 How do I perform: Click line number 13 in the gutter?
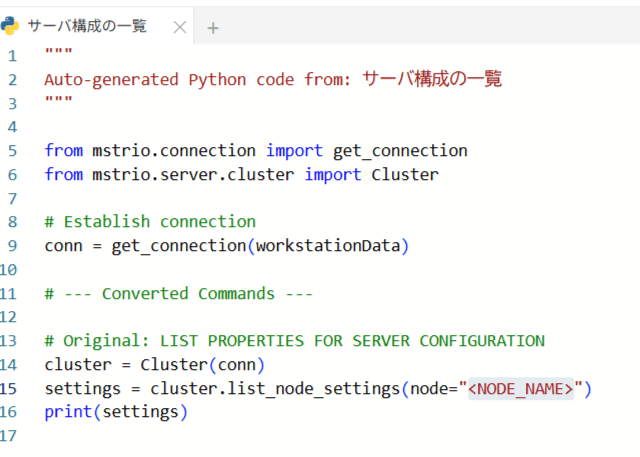9,341
